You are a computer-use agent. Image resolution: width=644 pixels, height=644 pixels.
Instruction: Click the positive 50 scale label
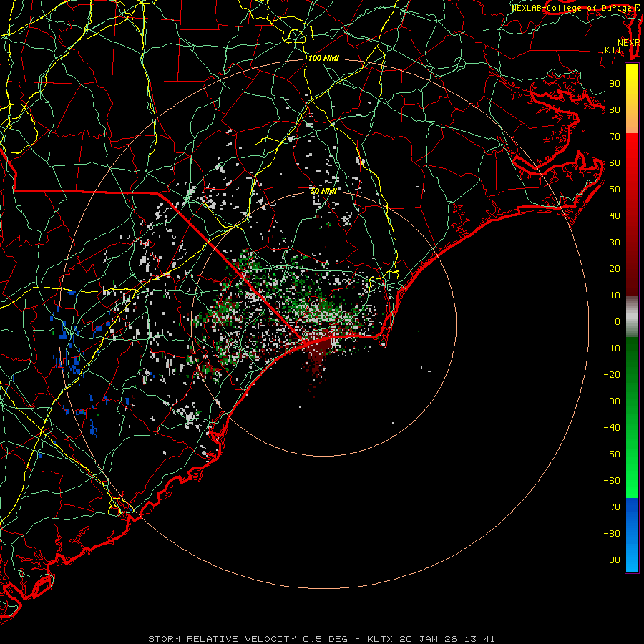pos(615,190)
